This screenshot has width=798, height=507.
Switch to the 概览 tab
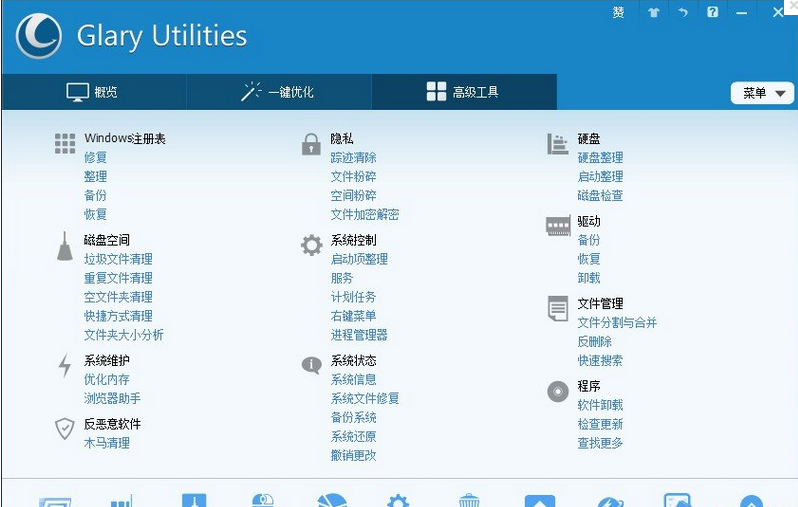93,92
